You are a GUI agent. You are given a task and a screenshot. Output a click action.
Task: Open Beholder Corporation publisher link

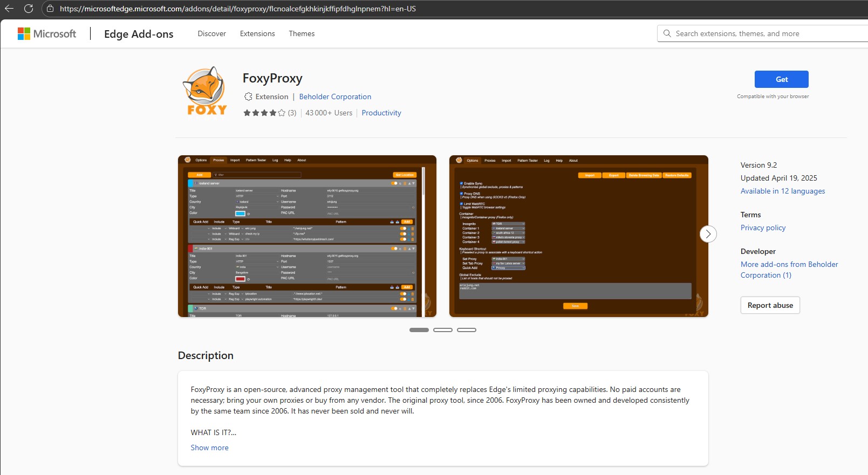pos(335,97)
